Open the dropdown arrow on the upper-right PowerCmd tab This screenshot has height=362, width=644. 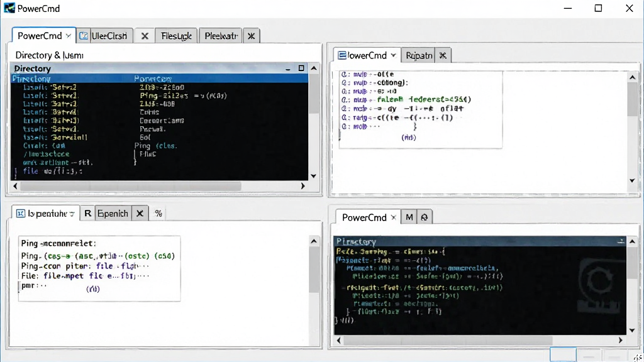[x=394, y=55]
